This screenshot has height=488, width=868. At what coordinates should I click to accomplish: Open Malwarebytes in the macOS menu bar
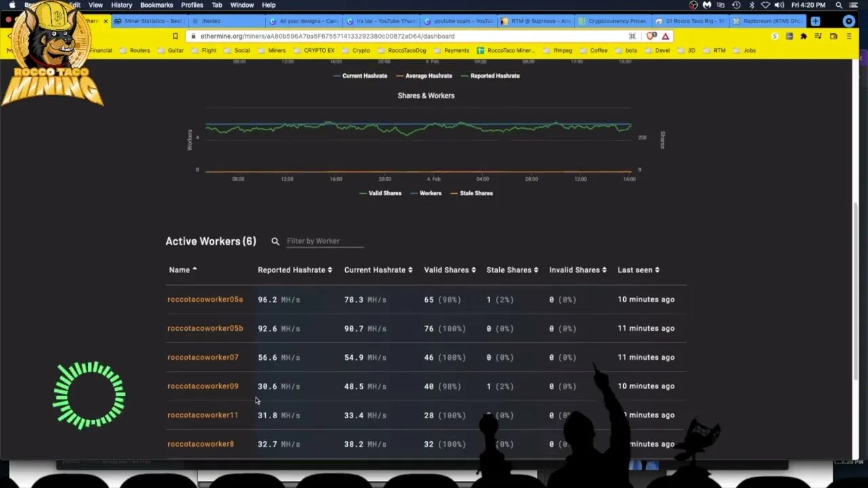point(707,5)
